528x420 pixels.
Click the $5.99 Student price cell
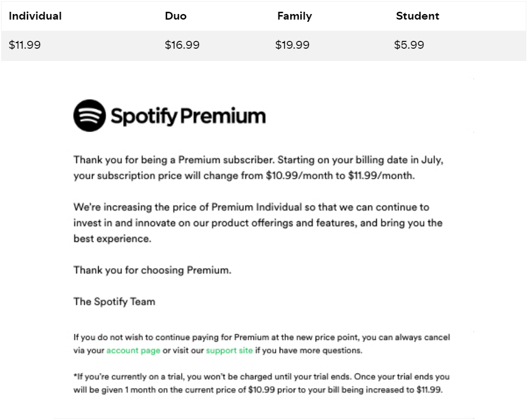point(409,45)
